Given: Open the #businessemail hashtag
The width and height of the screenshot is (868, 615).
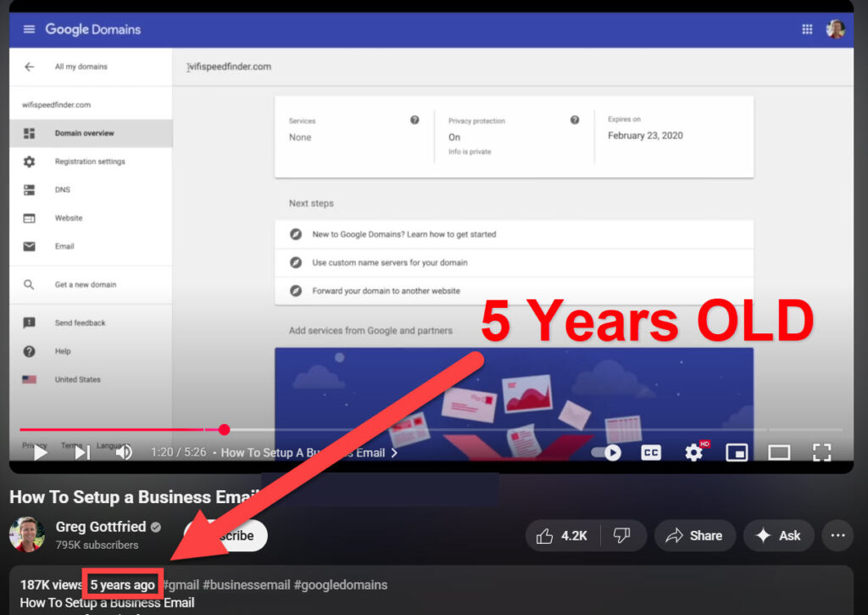Looking at the screenshot, I should (x=247, y=584).
